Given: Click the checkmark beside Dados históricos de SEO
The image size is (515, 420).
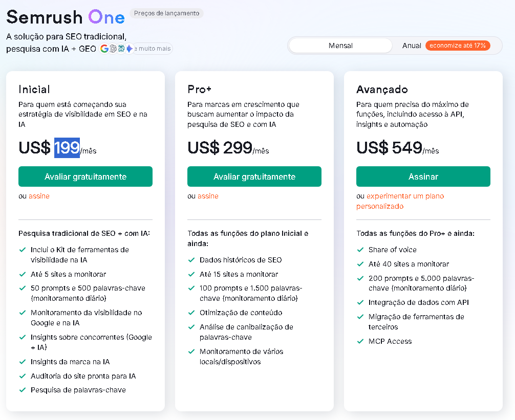Looking at the screenshot, I should [191, 260].
